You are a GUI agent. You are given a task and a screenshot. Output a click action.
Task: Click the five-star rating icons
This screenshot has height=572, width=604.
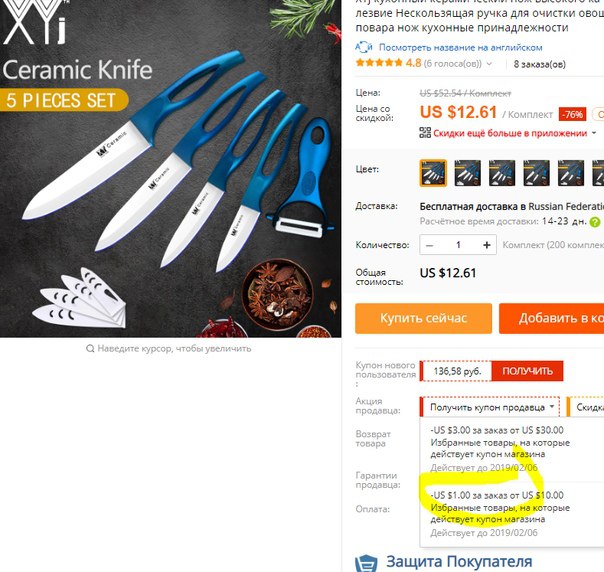click(x=379, y=63)
